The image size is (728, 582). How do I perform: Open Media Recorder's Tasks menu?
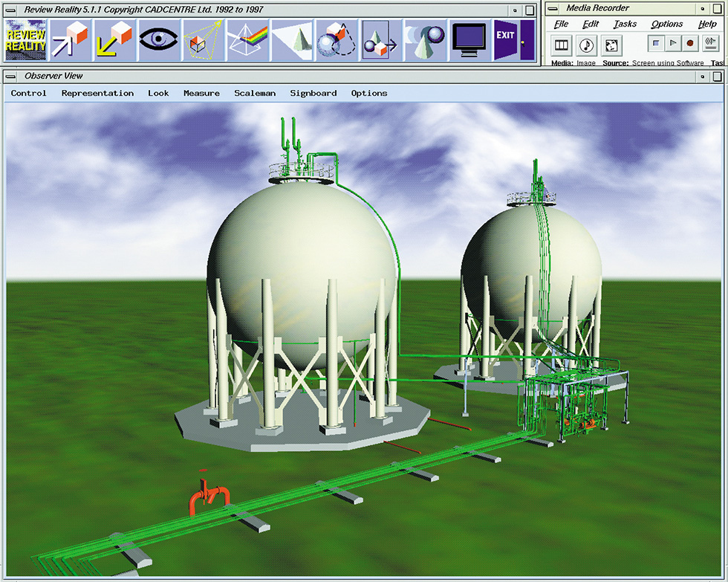tap(625, 24)
